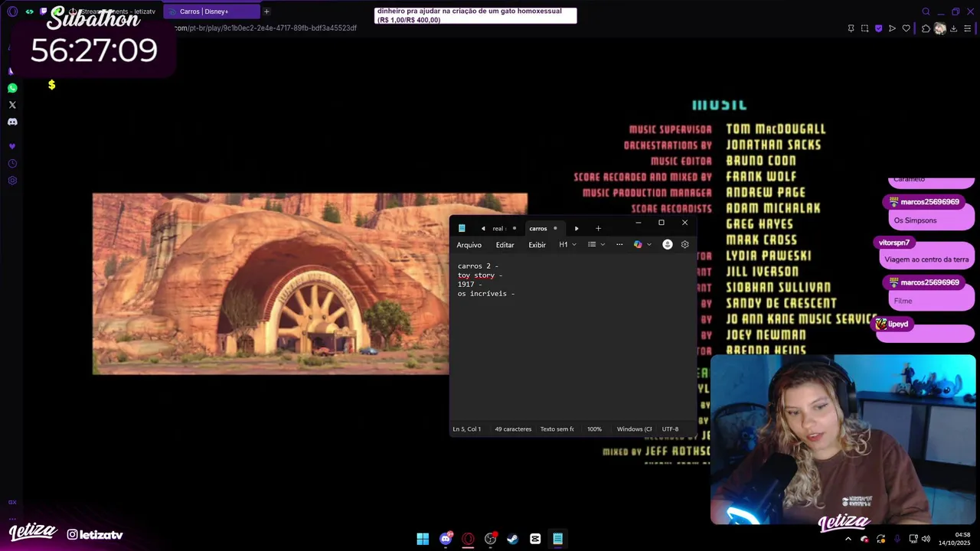Open the volume speaker tray icon
This screenshot has height=551, width=980.
(926, 539)
